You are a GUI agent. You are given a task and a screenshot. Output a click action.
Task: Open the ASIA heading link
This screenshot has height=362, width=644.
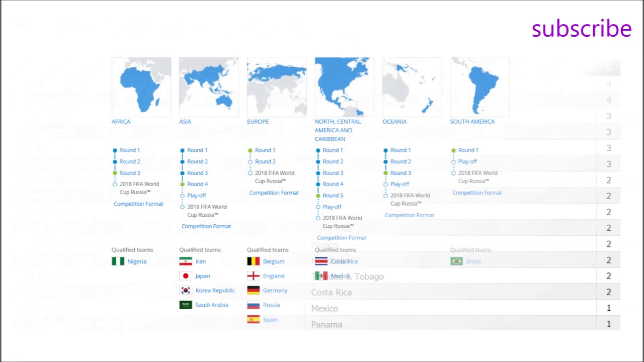click(185, 122)
